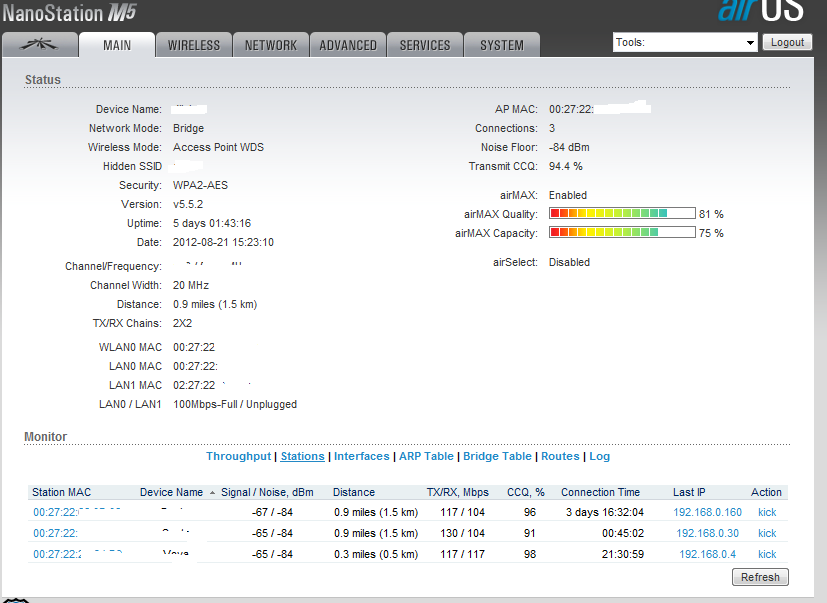Expand the Tools dropdown
The height and width of the screenshot is (603, 827).
point(685,42)
